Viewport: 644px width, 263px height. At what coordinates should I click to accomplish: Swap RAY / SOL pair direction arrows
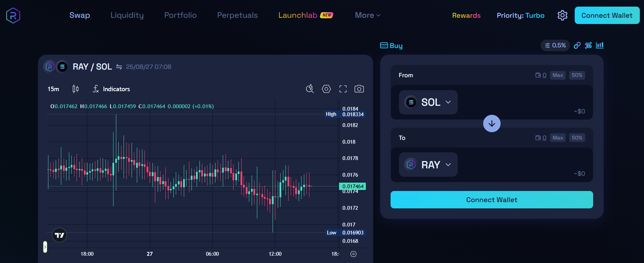click(x=119, y=67)
